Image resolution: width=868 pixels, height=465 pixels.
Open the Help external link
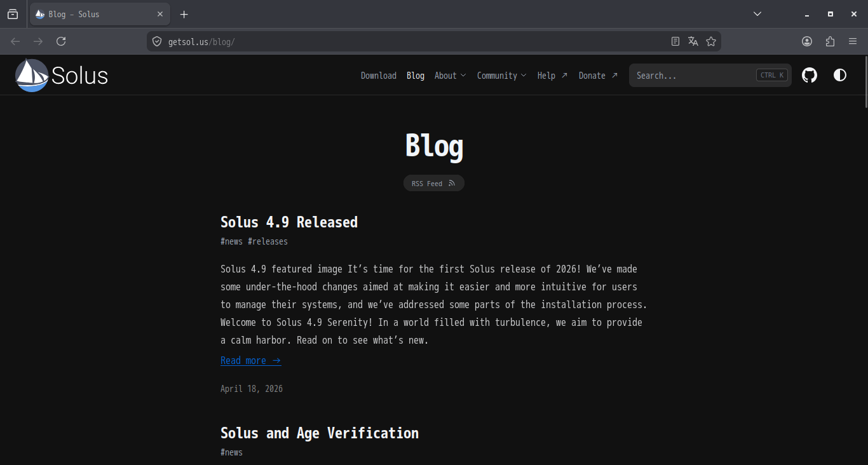[x=552, y=76]
